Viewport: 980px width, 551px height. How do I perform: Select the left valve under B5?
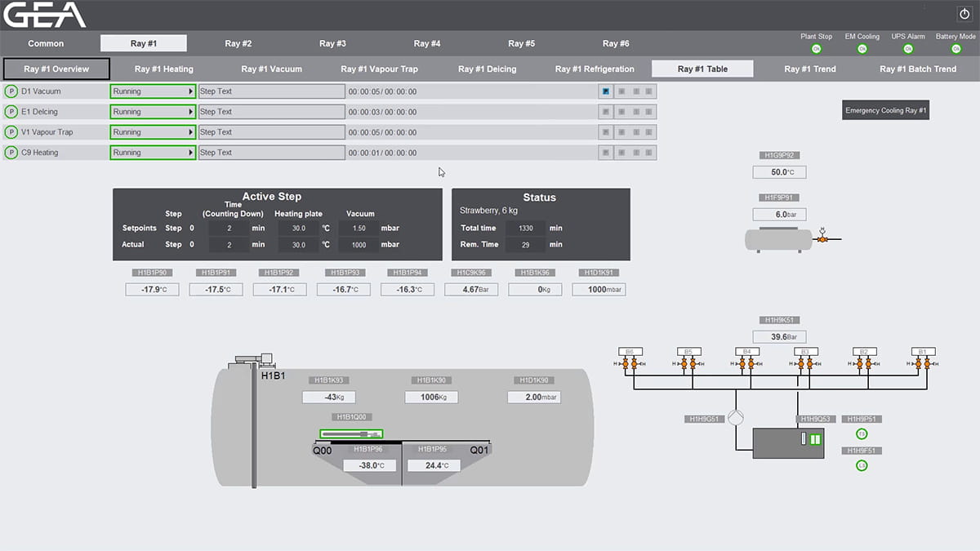pos(684,363)
